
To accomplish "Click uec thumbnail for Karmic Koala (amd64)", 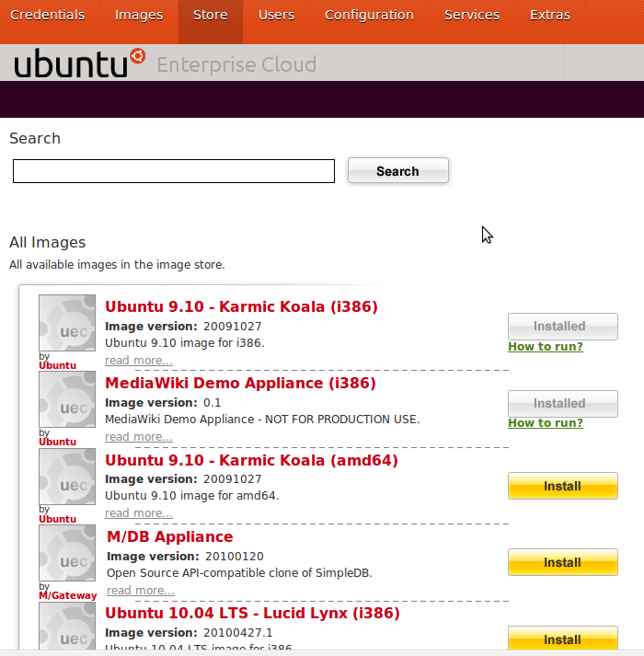I will pyautogui.click(x=67, y=476).
